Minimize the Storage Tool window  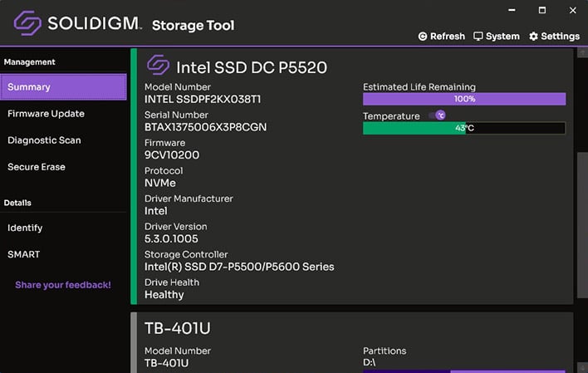coord(512,10)
